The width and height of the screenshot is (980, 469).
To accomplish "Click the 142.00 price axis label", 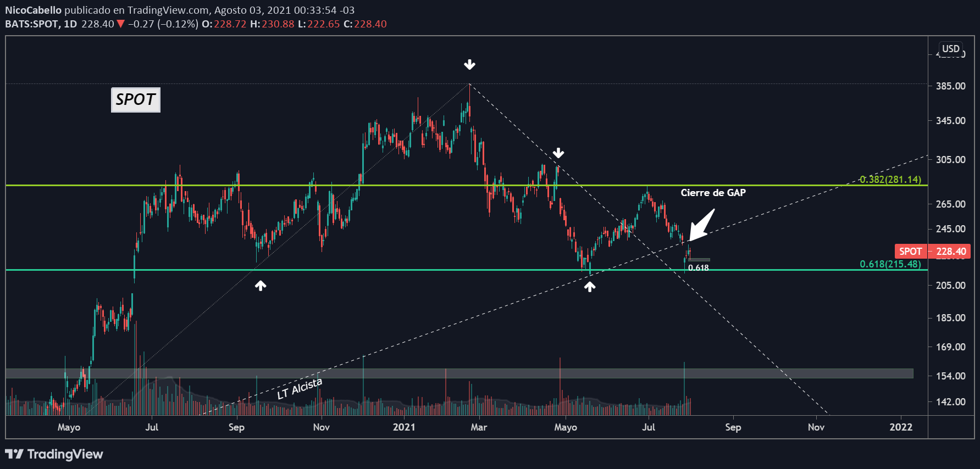I will pos(951,402).
